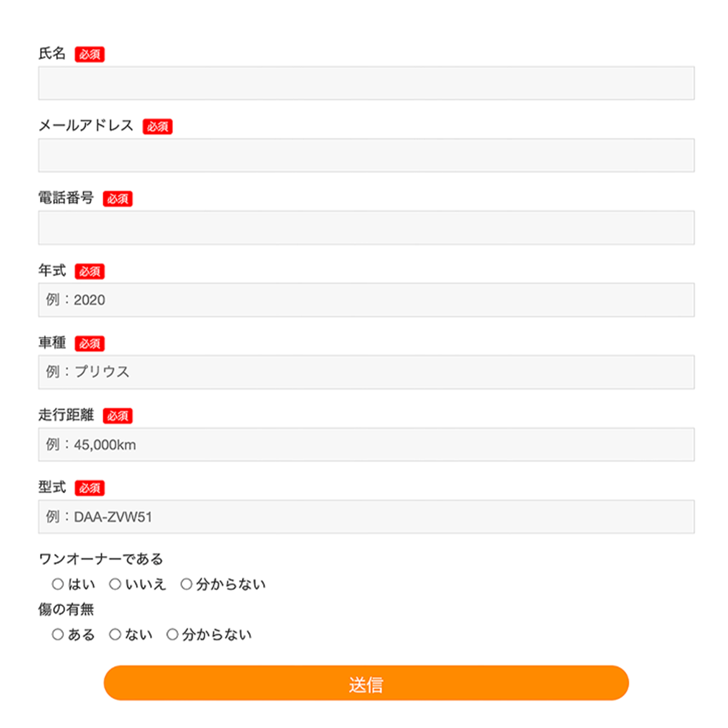Click the 車種 field showing 例：プリウス

(x=366, y=372)
